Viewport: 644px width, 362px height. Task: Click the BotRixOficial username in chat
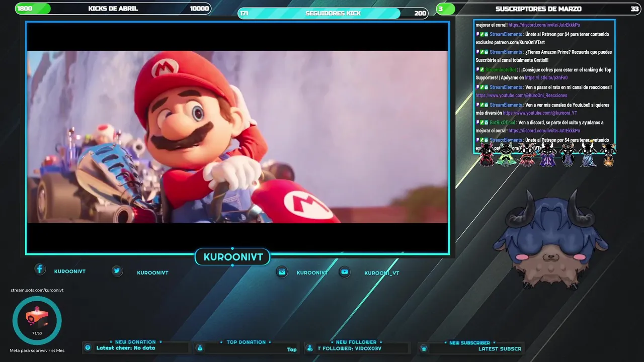click(x=503, y=123)
